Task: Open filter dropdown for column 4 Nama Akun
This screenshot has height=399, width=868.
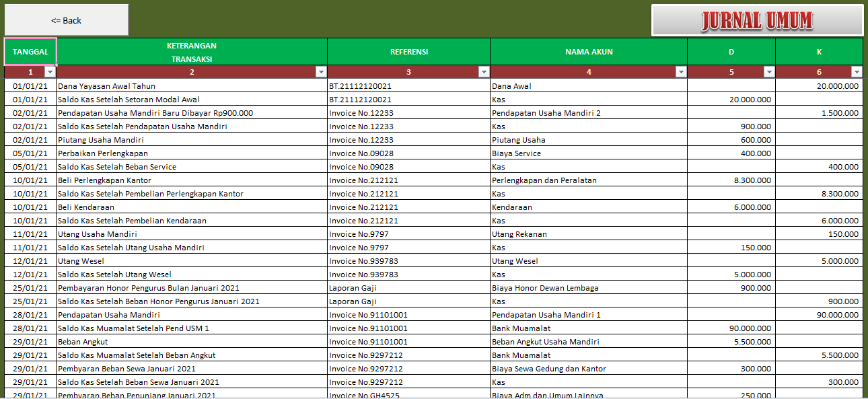Action: (681, 72)
